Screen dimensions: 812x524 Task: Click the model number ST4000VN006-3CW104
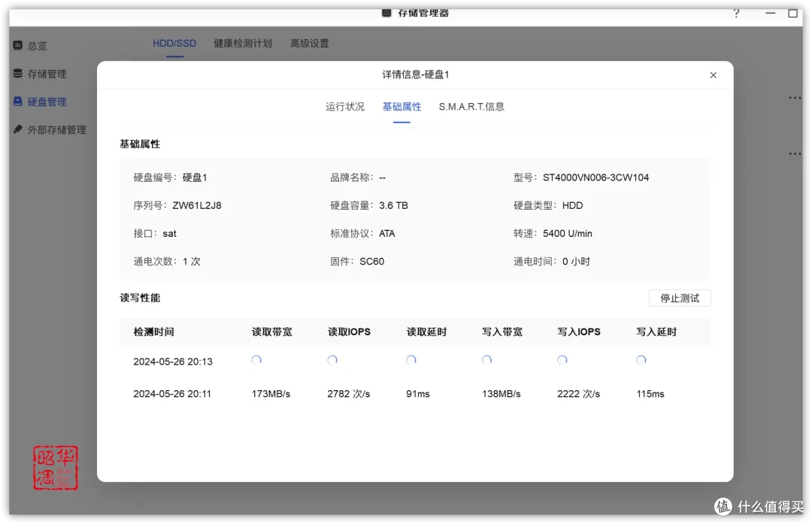click(x=595, y=177)
